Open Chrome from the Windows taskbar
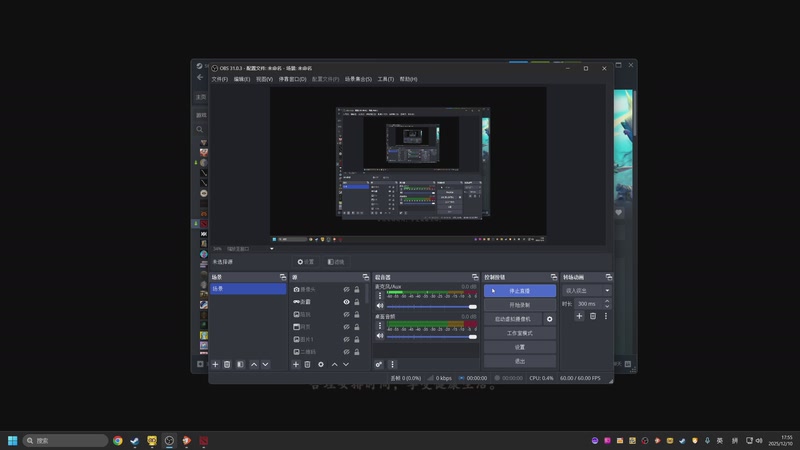 pyautogui.click(x=118, y=440)
